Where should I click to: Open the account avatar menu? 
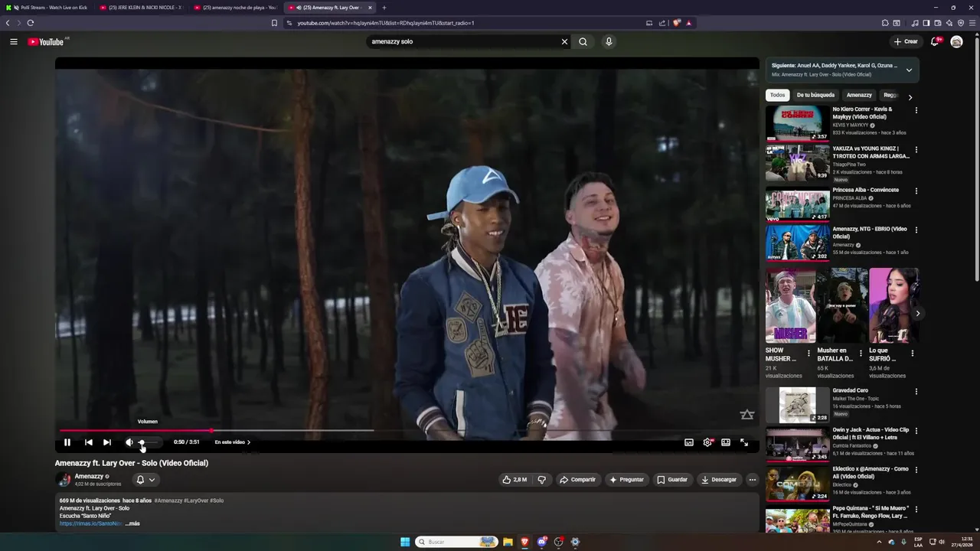(x=956, y=42)
